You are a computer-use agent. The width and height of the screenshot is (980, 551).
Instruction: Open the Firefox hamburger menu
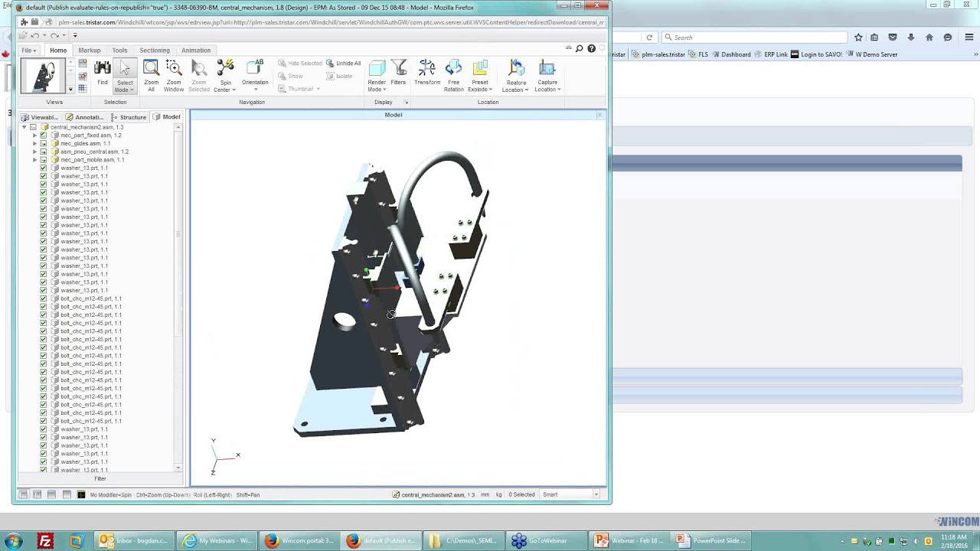[969, 37]
